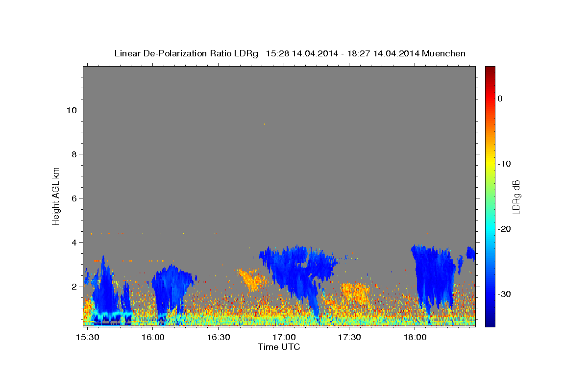Screen dimensions: 588x392
Task: Click the colorbar value label -30
Action: coord(504,294)
